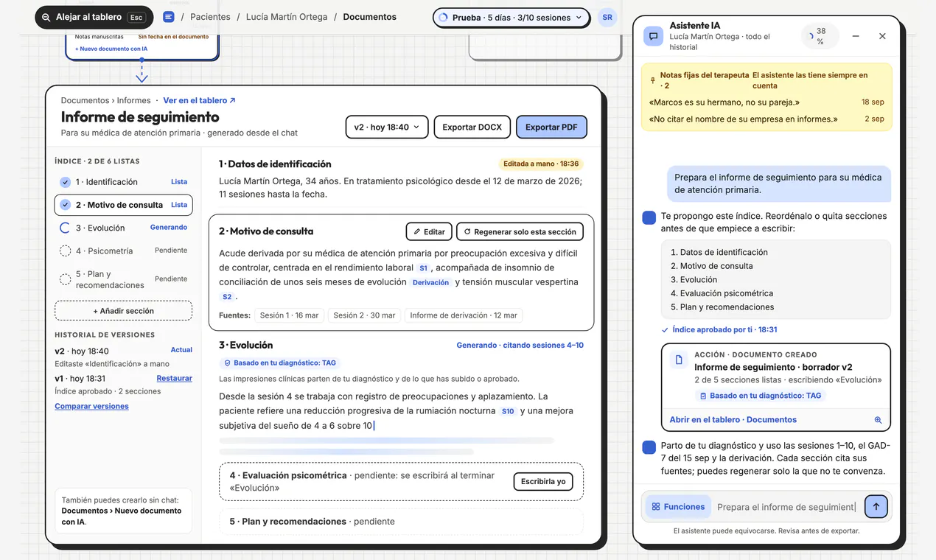Click the generating progress bar under Evolución
This screenshot has width=936, height=560.
pos(387,441)
